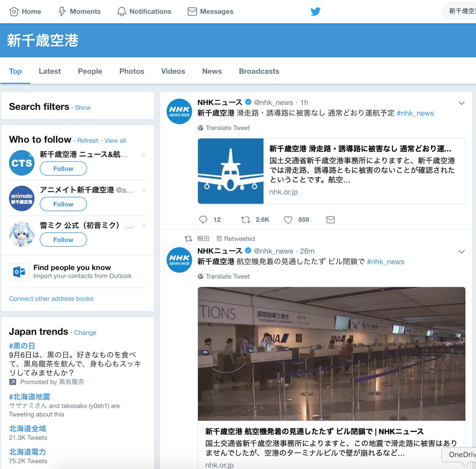This screenshot has height=469, width=476.
Task: Open the #黒の日 promoted trend
Action: (22, 346)
